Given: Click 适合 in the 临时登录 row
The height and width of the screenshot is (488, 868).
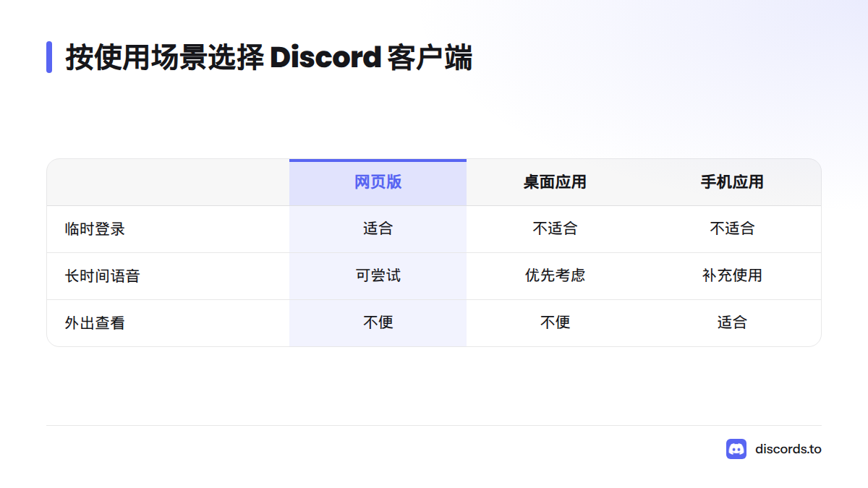Looking at the screenshot, I should coord(378,229).
